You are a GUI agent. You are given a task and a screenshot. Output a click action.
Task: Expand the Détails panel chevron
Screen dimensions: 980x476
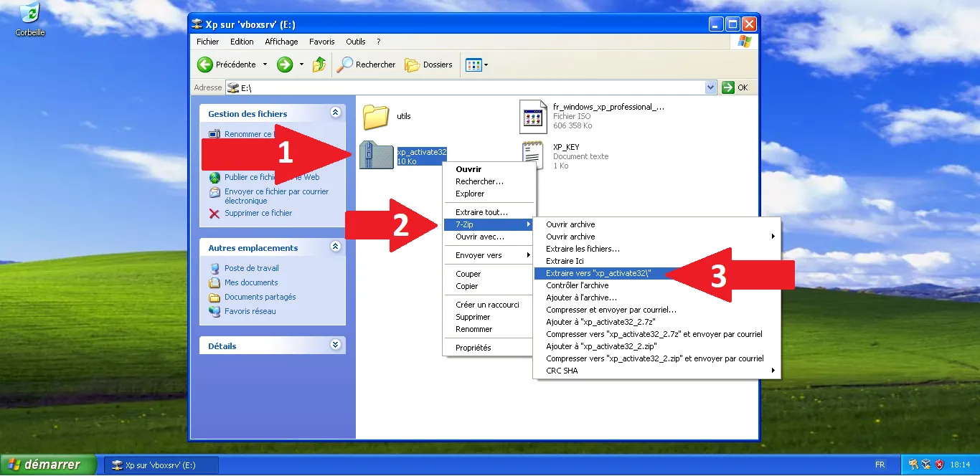[335, 345]
